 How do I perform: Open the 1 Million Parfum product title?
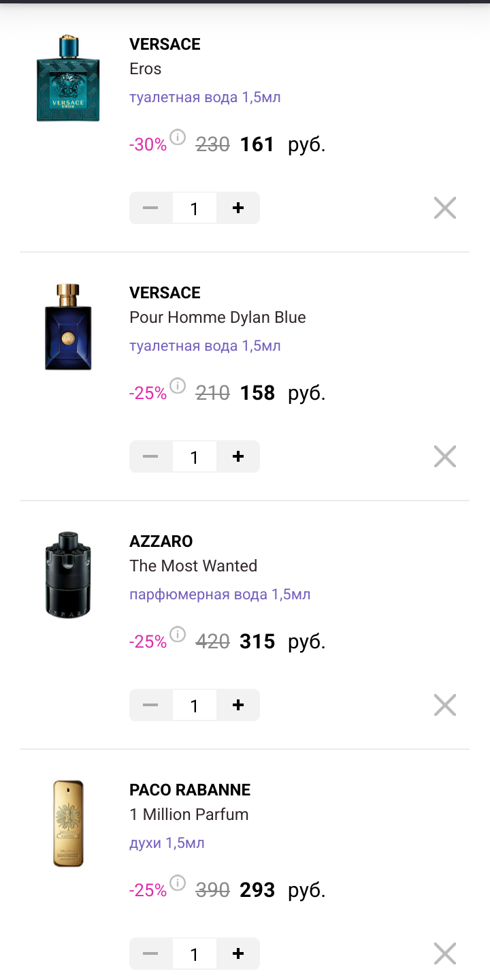tap(189, 815)
